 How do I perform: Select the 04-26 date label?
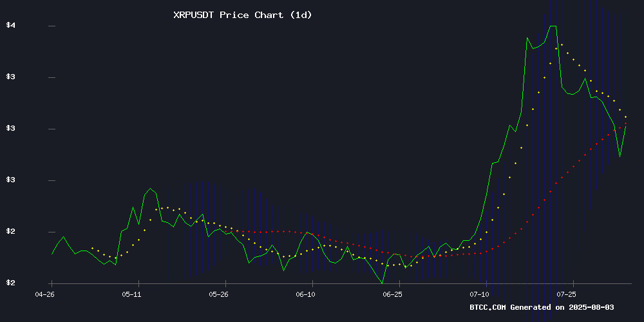coord(44,294)
